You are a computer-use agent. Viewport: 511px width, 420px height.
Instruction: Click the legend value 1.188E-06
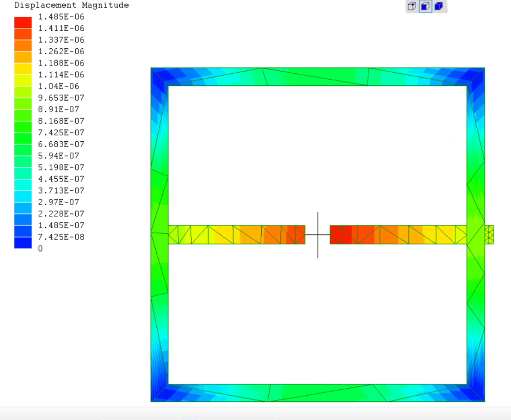coord(61,63)
